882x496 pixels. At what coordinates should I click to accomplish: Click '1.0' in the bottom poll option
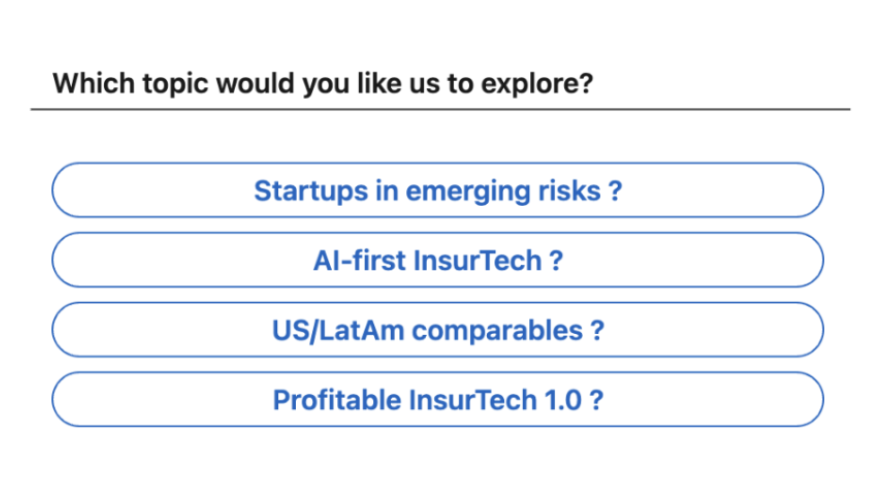tap(563, 400)
